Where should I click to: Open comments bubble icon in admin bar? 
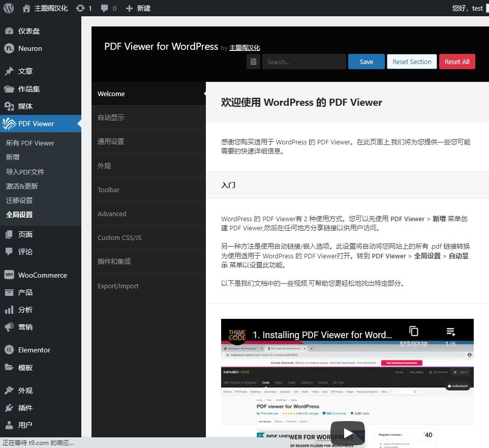[x=105, y=9]
